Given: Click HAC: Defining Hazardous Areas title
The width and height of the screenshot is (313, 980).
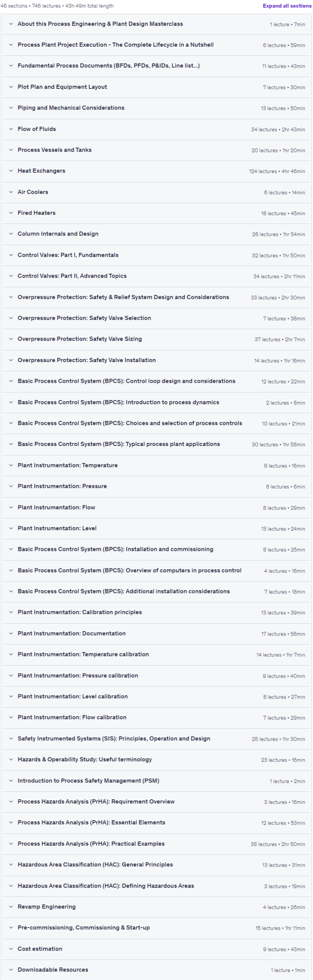Looking at the screenshot, I should 106,886.
